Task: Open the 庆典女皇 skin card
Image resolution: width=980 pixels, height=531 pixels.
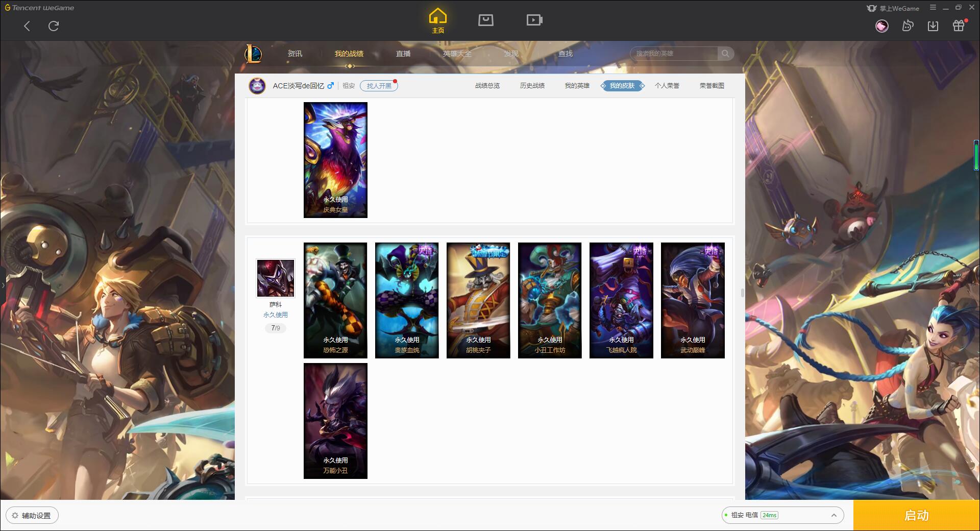Action: (335, 160)
